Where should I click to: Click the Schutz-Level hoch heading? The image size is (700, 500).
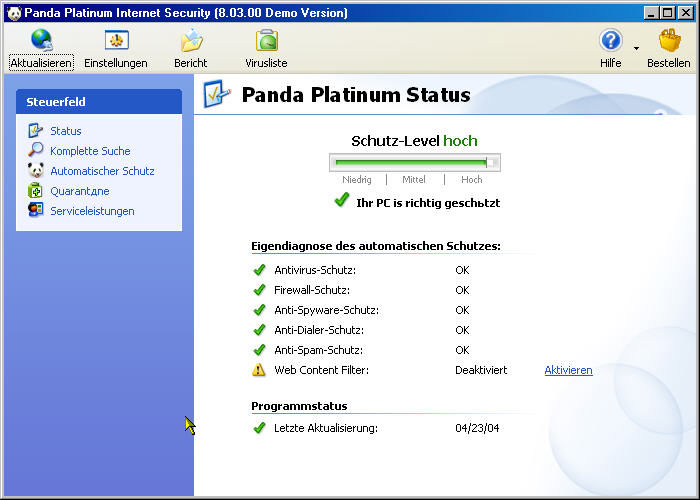click(414, 141)
